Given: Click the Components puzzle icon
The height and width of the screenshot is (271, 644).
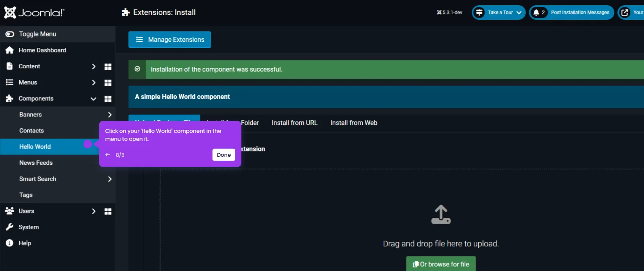Looking at the screenshot, I should pos(10,99).
